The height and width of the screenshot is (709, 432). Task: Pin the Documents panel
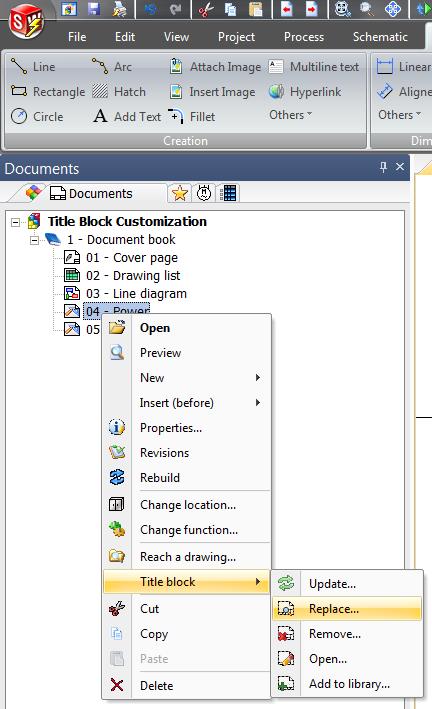[x=383, y=167]
